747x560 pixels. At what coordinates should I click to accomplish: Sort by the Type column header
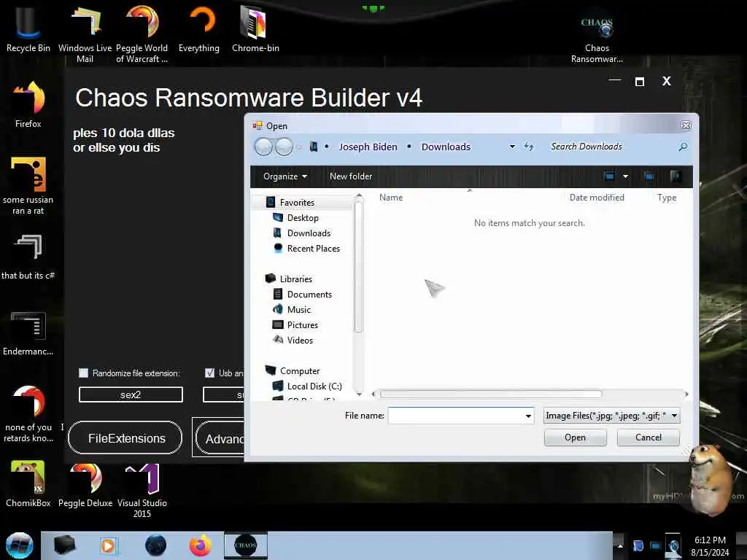click(x=667, y=197)
